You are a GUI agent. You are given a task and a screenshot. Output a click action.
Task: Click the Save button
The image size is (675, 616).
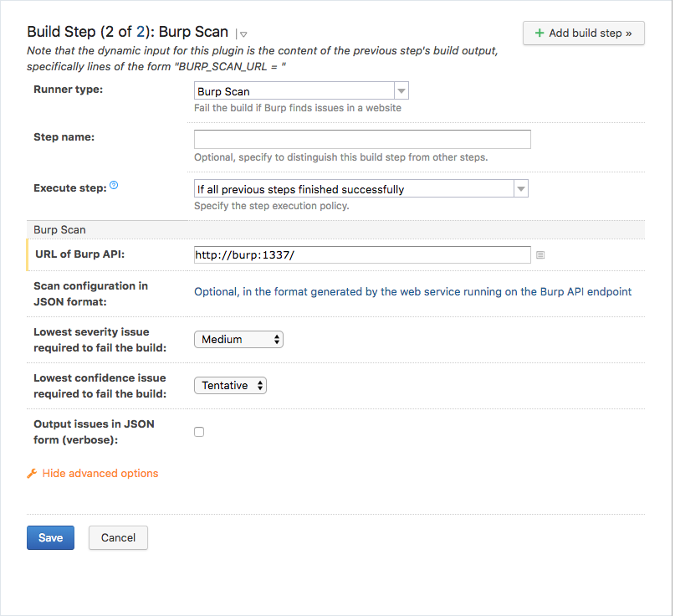50,537
